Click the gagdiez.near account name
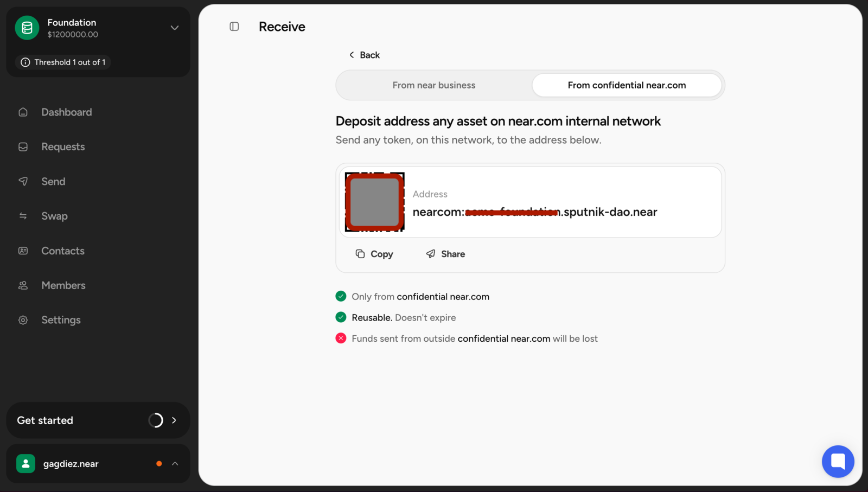868x492 pixels. pyautogui.click(x=71, y=464)
